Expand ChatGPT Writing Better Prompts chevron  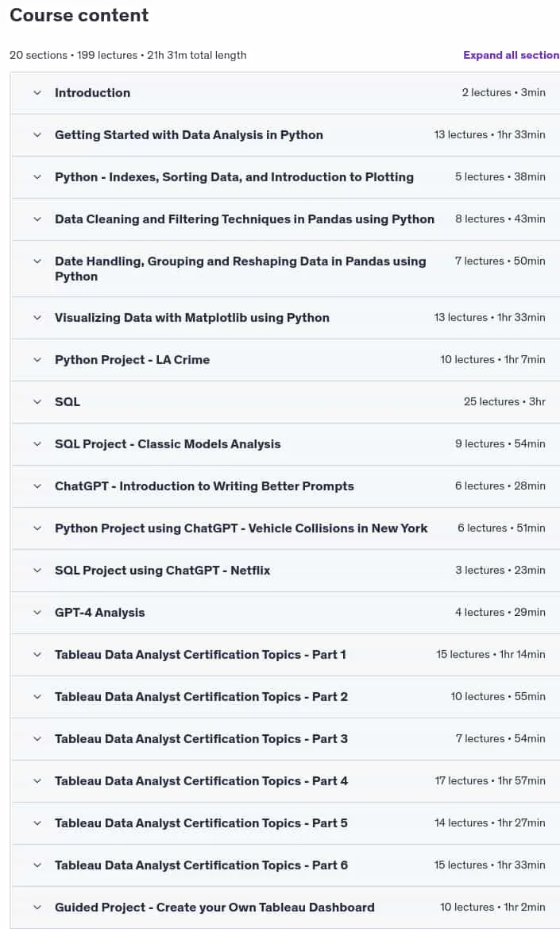tap(37, 486)
